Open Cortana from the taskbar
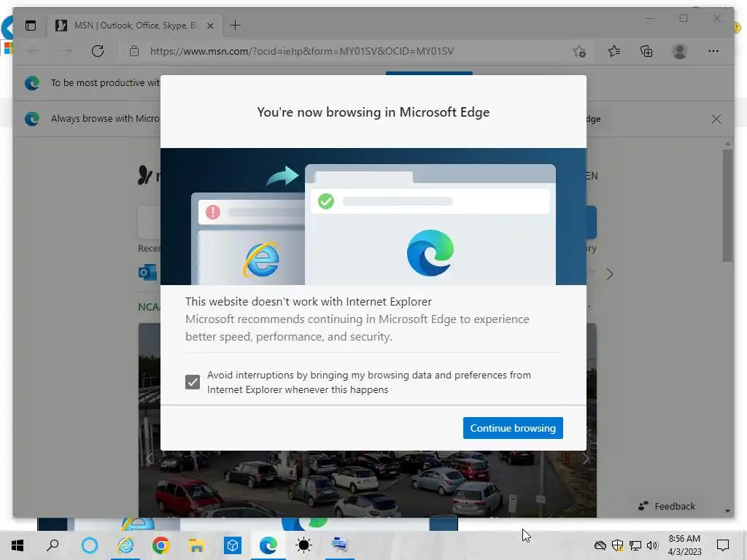 pyautogui.click(x=90, y=545)
